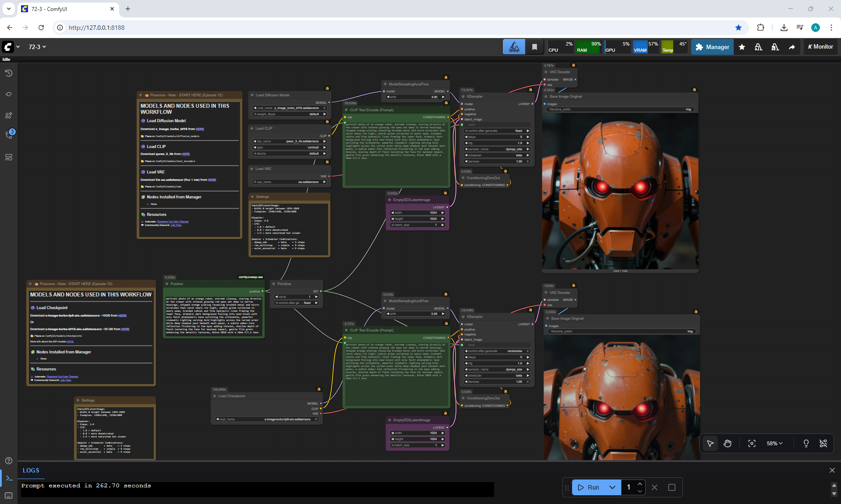Click the share arrow icon in toolbar
This screenshot has width=841, height=504.
coord(792,47)
